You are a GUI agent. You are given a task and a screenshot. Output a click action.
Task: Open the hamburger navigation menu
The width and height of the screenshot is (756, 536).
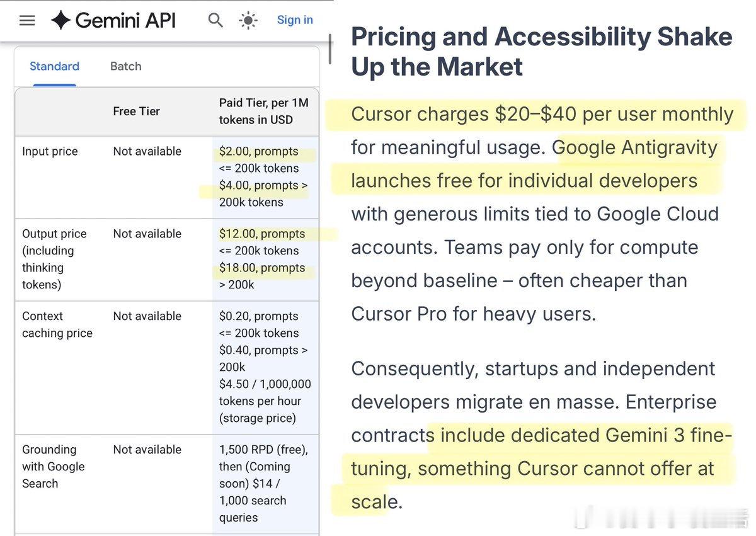click(x=27, y=20)
